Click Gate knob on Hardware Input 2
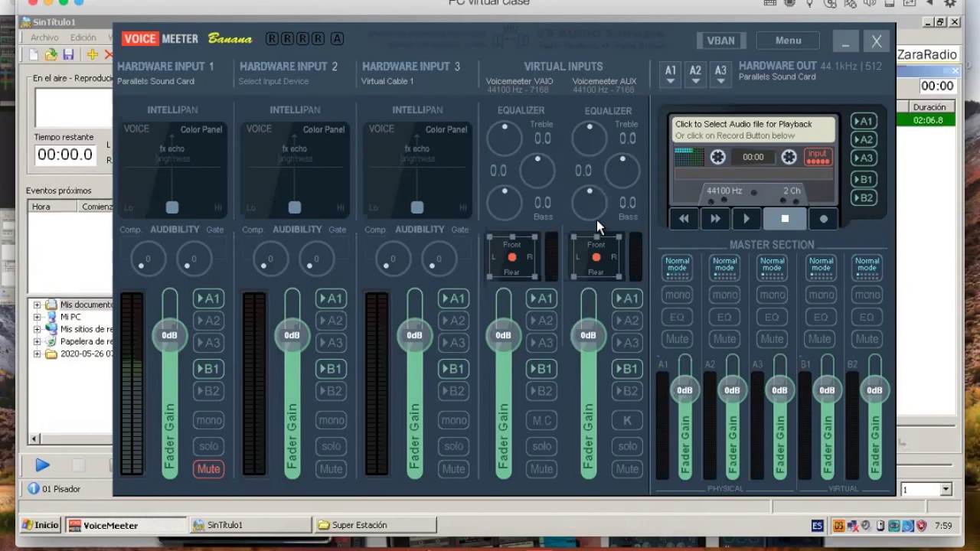 pyautogui.click(x=316, y=259)
